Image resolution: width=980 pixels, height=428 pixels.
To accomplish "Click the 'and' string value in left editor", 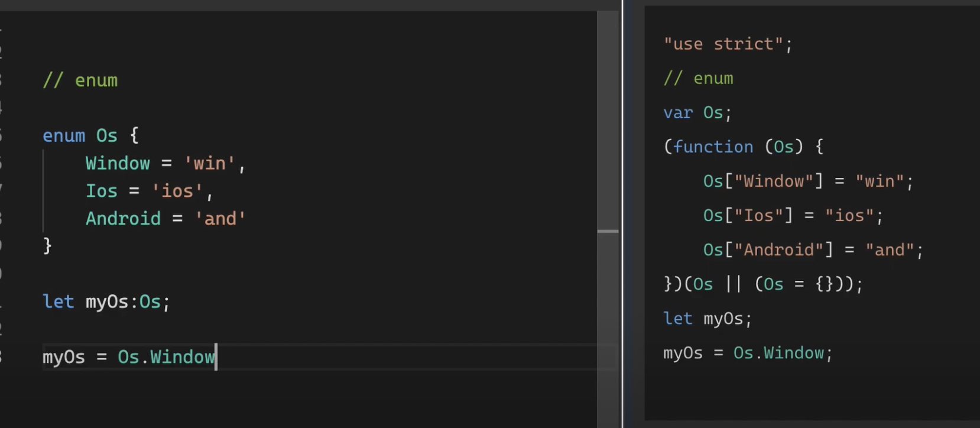I will (220, 219).
